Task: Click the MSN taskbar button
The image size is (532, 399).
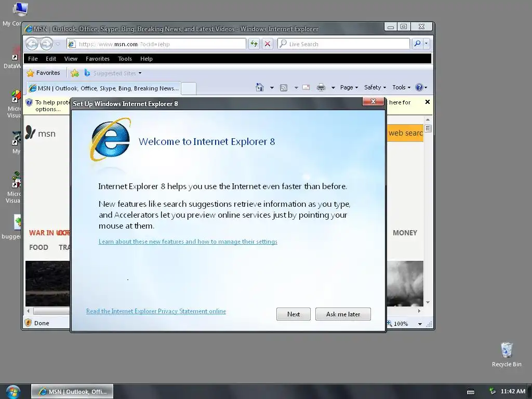Action: tap(72, 392)
